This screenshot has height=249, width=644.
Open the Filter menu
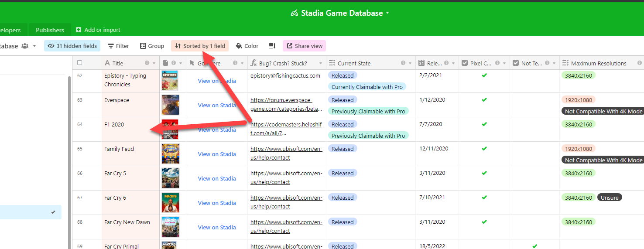pos(118,46)
